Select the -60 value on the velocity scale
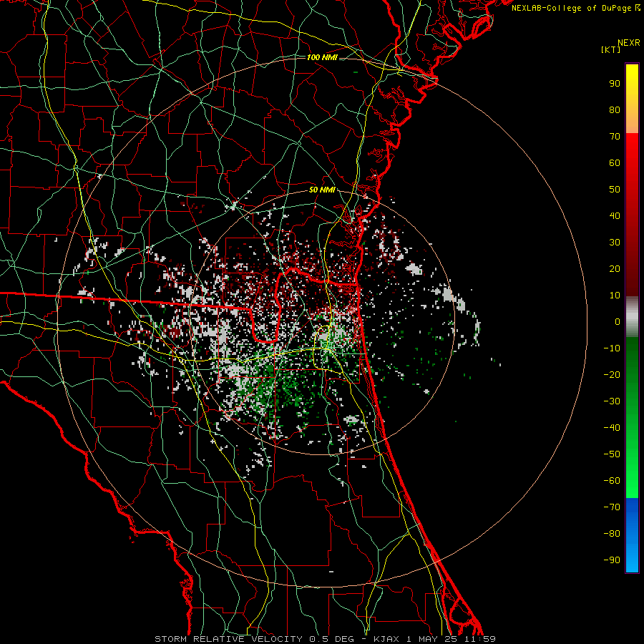Viewport: 644px width, 644px height. pyautogui.click(x=612, y=481)
